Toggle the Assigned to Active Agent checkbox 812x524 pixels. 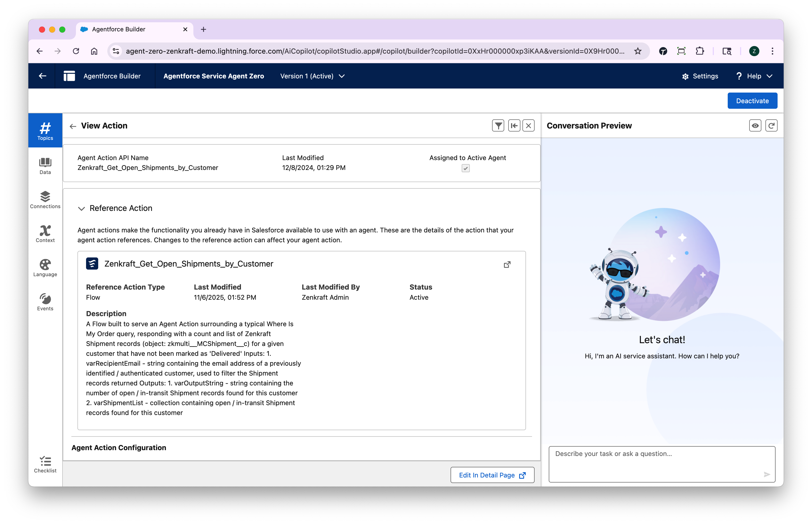pyautogui.click(x=465, y=168)
